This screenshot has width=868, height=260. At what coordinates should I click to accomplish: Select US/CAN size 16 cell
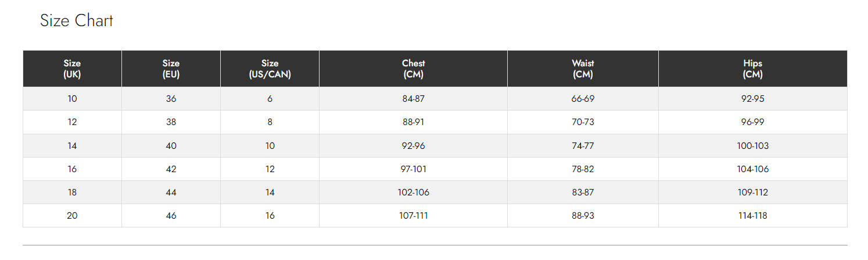[270, 216]
